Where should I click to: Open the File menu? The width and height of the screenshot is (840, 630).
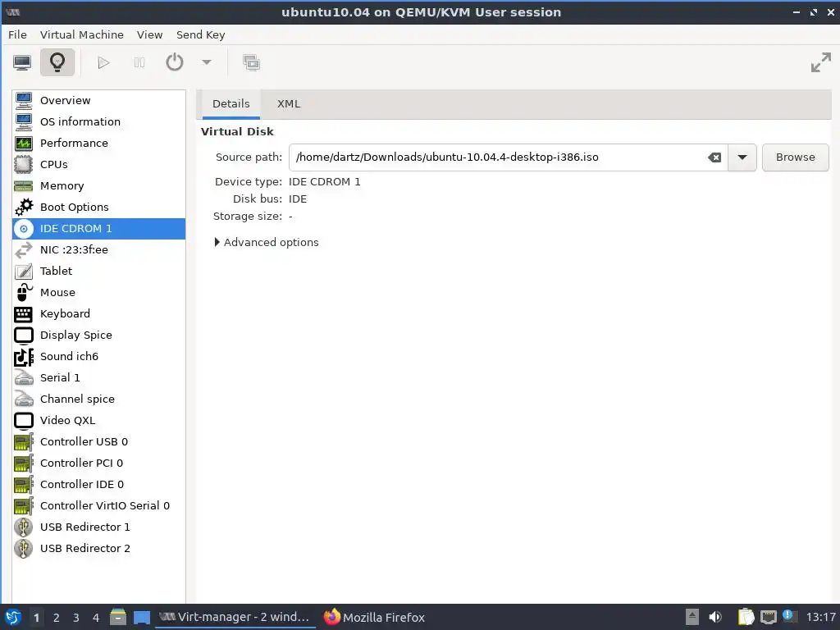click(17, 34)
